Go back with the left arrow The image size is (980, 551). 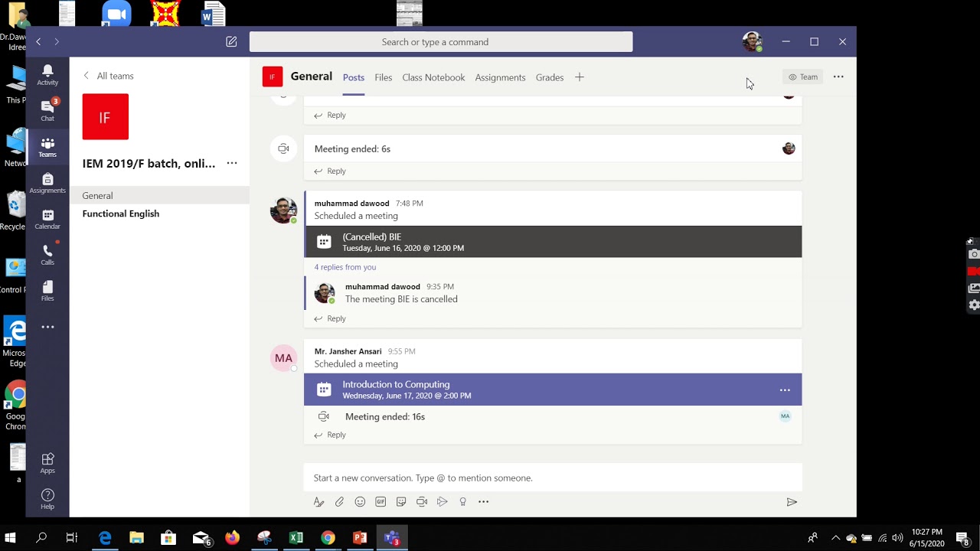pyautogui.click(x=38, y=42)
